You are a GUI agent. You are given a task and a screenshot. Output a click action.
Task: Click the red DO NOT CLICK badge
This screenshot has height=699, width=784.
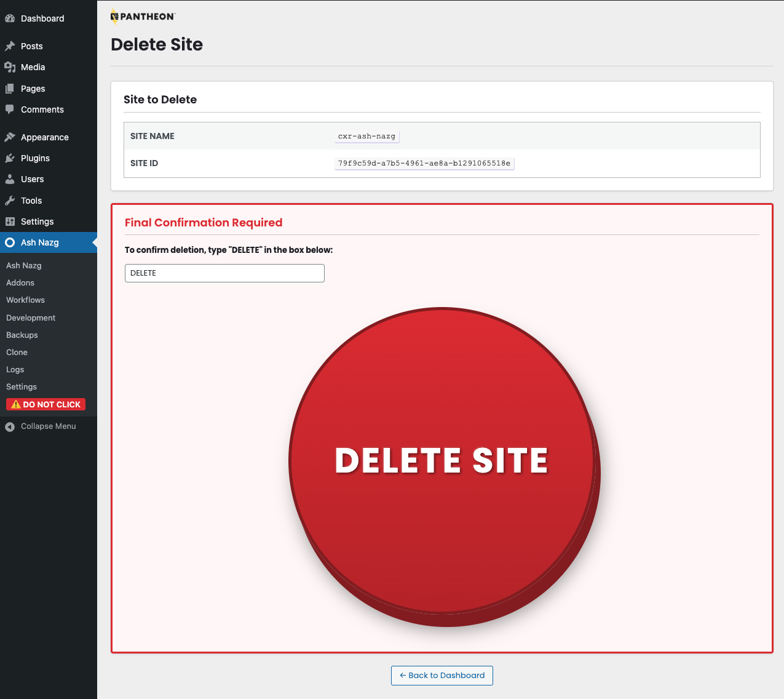click(46, 404)
